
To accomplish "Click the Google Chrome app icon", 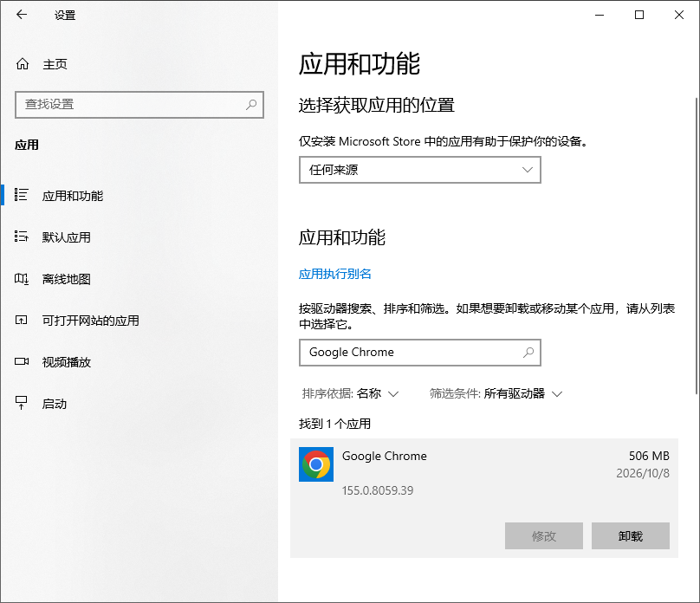I will [x=316, y=464].
